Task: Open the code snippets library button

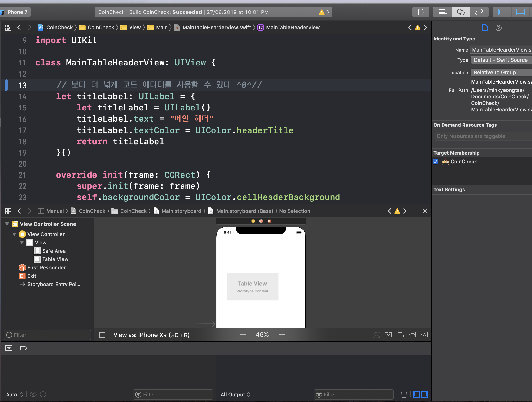Action: click(x=420, y=12)
